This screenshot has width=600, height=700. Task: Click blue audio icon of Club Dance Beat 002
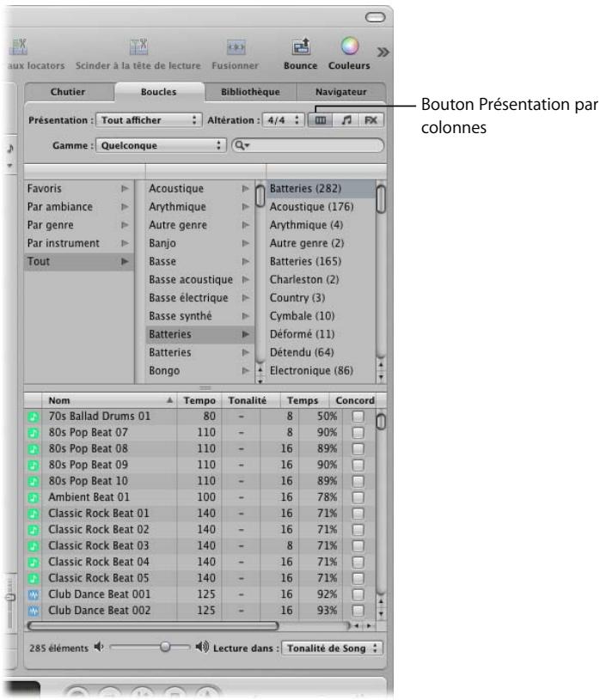coord(33,611)
